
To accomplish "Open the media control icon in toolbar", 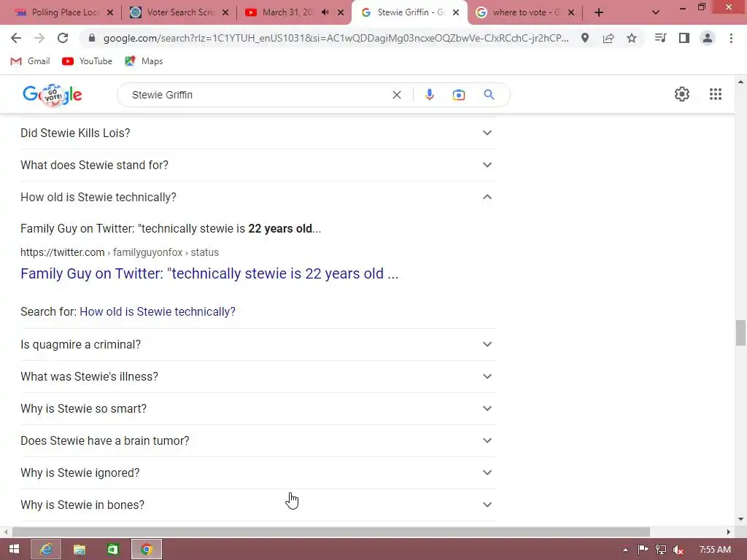I will (x=660, y=38).
